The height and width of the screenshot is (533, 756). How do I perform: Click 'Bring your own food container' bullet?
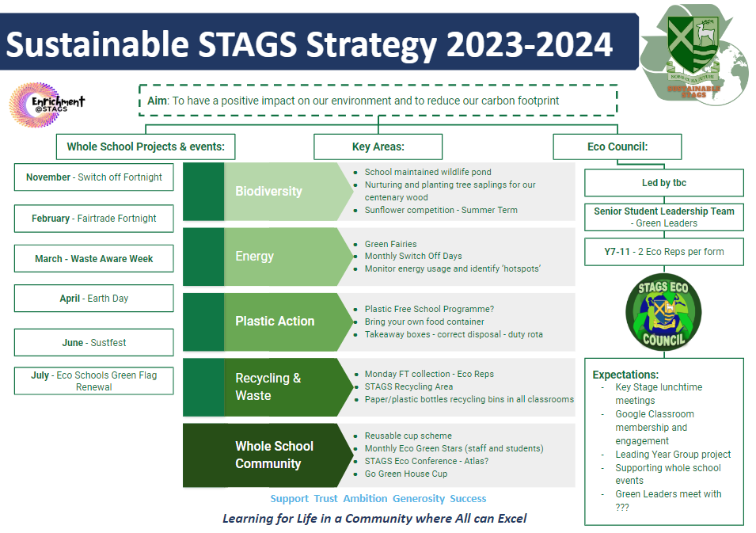pos(424,322)
